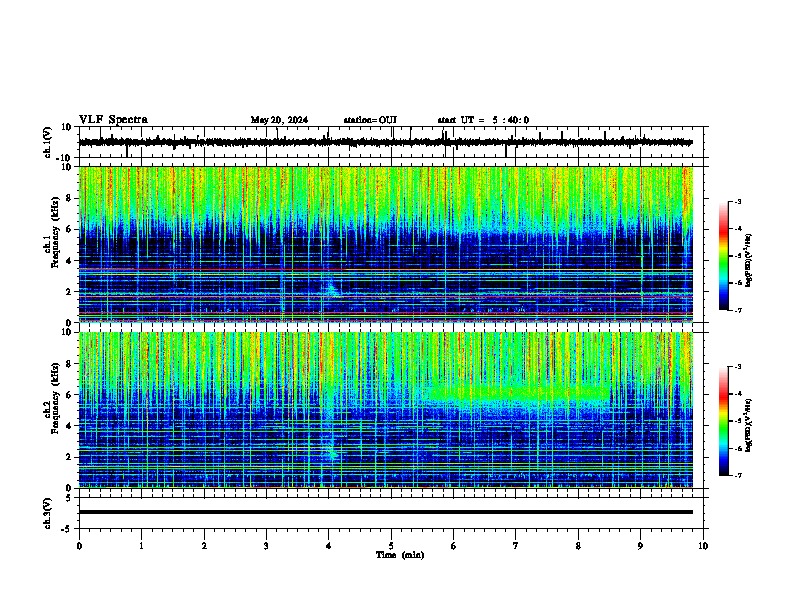Click the "-7" label on ch.2 color scale

click(x=738, y=475)
